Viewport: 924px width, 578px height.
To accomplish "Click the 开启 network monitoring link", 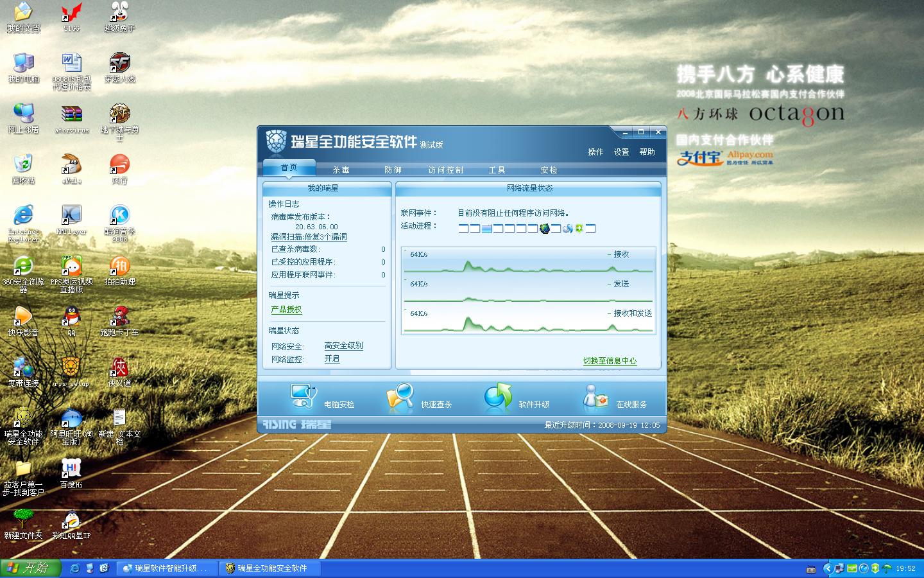I will click(332, 358).
